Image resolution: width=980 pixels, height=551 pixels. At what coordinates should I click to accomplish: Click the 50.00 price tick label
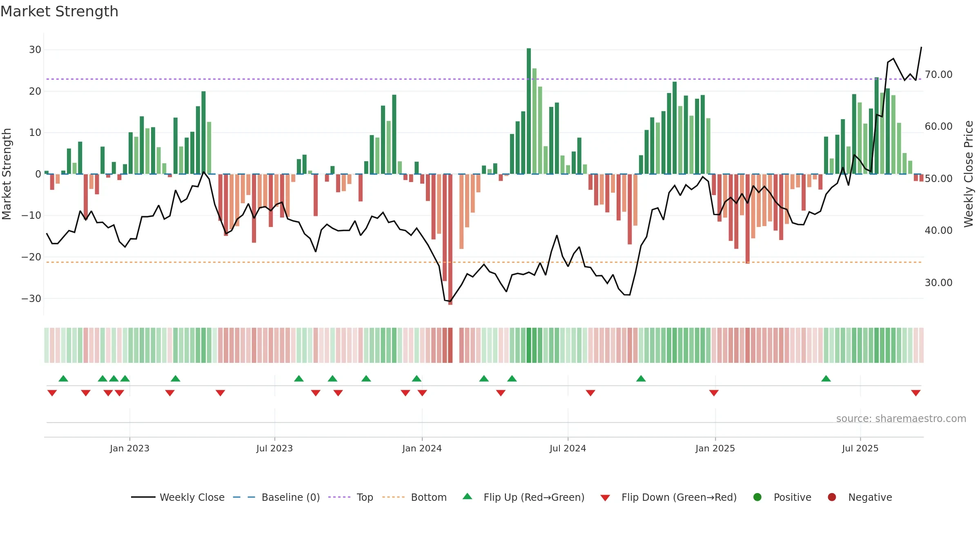pyautogui.click(x=938, y=178)
